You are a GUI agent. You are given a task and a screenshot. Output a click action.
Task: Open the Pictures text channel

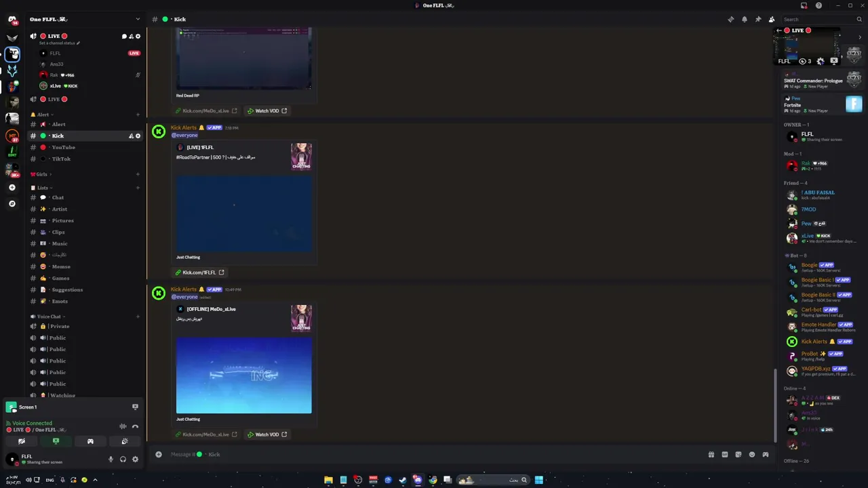click(x=85, y=220)
